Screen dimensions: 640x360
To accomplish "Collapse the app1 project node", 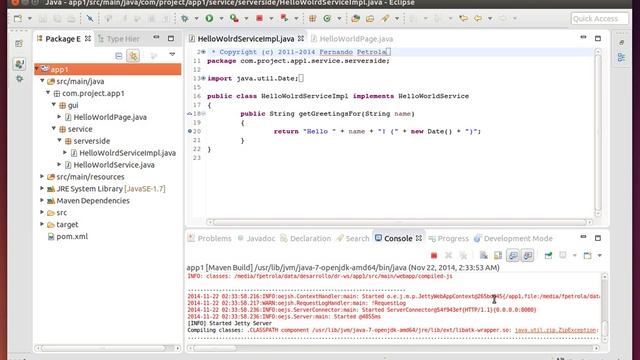I will (x=37, y=69).
